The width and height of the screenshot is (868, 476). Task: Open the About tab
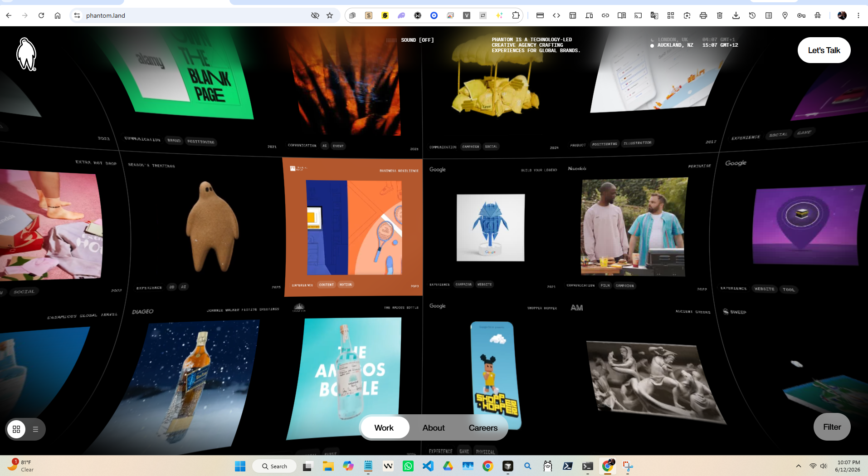click(434, 428)
